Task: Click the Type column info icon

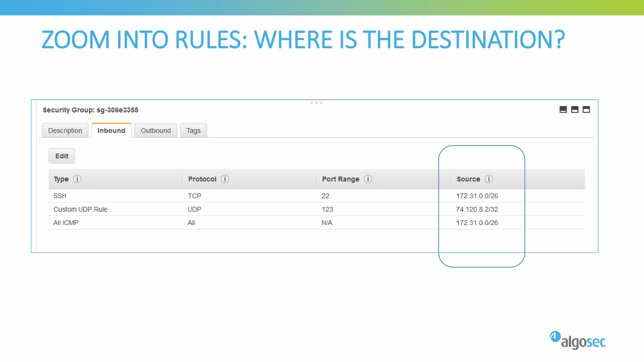Action: click(77, 179)
